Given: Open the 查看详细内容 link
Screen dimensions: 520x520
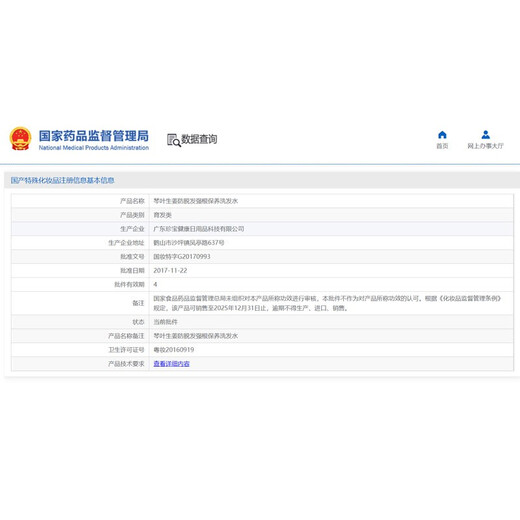Looking at the screenshot, I should pyautogui.click(x=171, y=364).
